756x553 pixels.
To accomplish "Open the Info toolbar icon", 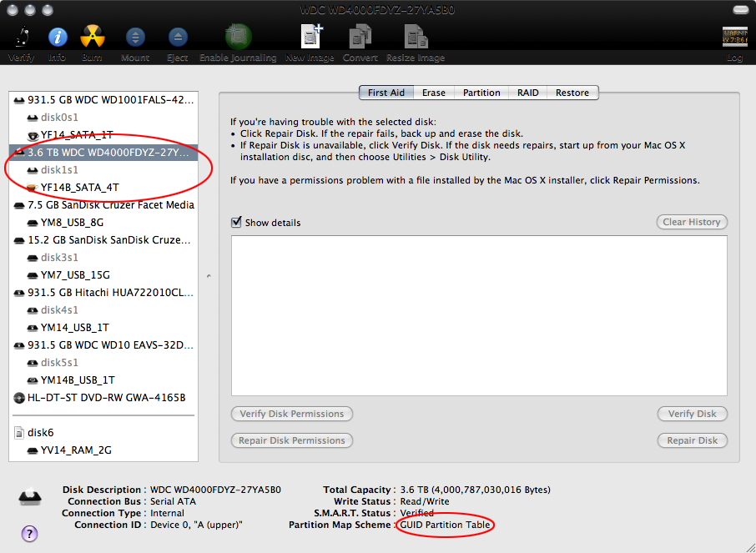I will click(x=58, y=38).
